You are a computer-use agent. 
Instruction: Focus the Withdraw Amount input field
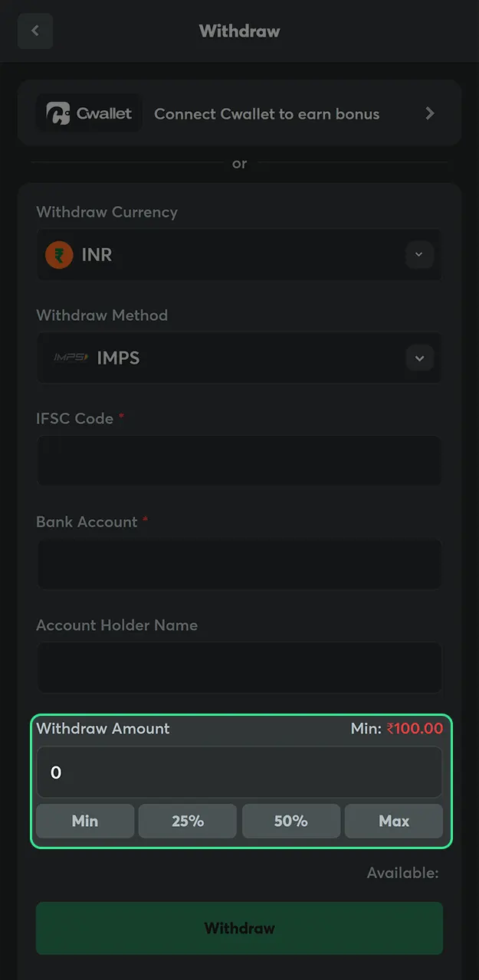pos(239,773)
